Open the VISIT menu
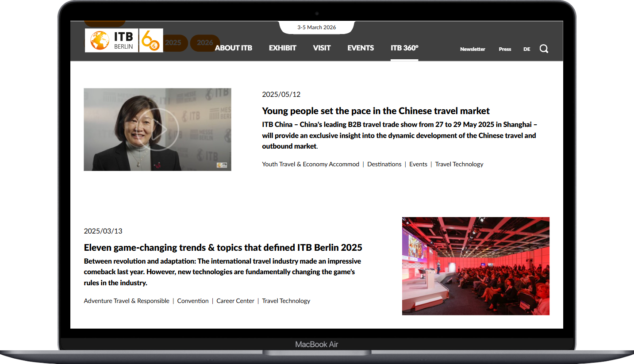634x364 pixels. click(322, 48)
